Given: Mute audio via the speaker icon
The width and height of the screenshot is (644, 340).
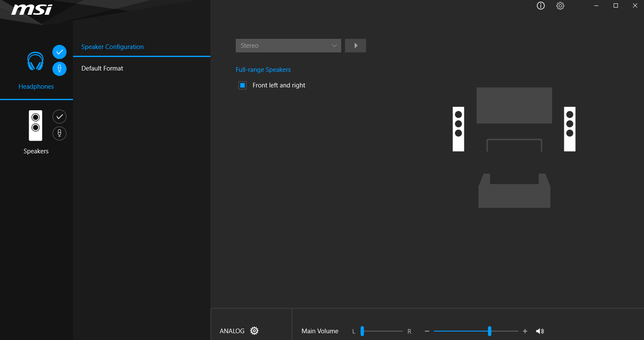Looking at the screenshot, I should click(x=540, y=331).
